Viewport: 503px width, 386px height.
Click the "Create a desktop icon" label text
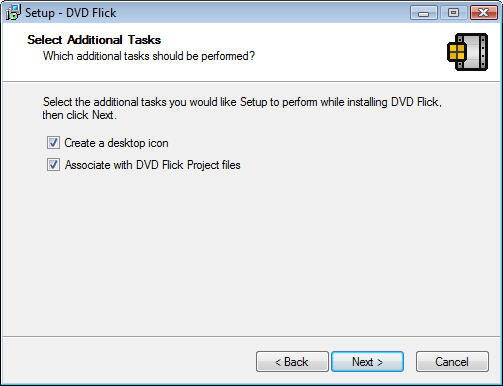coord(116,143)
